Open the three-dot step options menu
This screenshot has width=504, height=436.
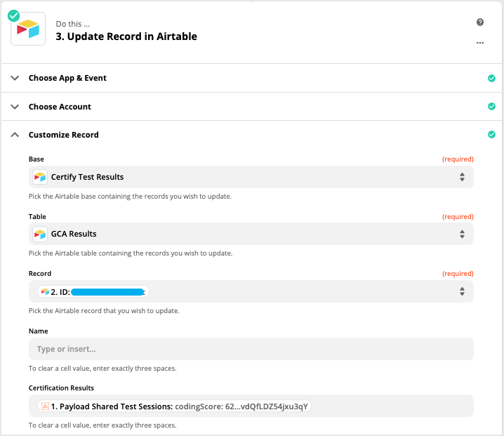480,43
